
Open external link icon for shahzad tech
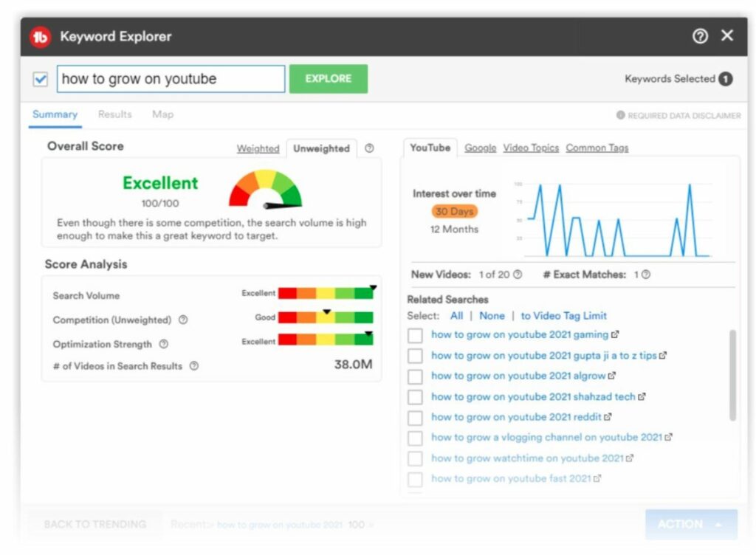(642, 397)
